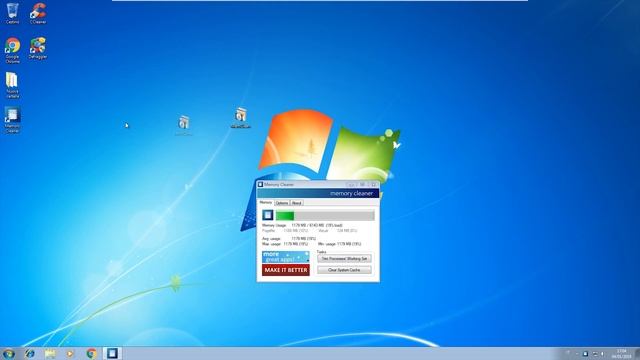Minimize the Memory Cleaner window
The height and width of the screenshot is (360, 640).
(351, 184)
